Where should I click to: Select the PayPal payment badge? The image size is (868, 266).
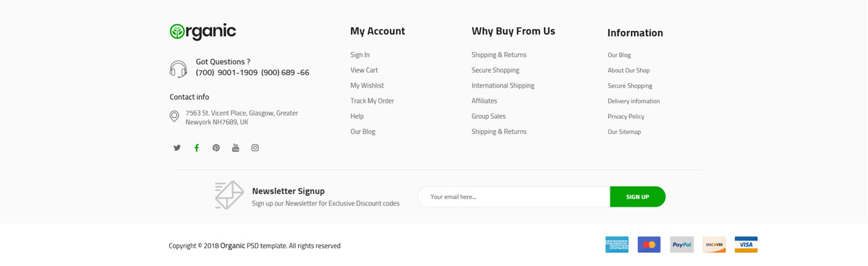681,244
